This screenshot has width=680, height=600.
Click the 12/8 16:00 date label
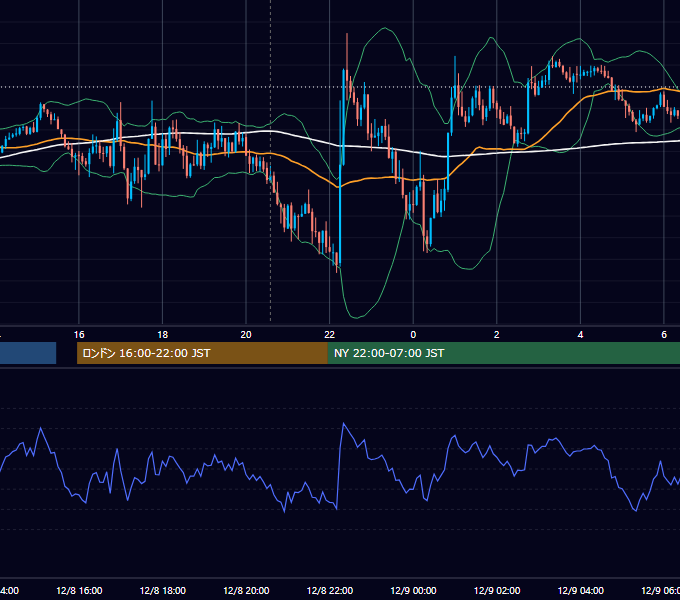pyautogui.click(x=79, y=590)
